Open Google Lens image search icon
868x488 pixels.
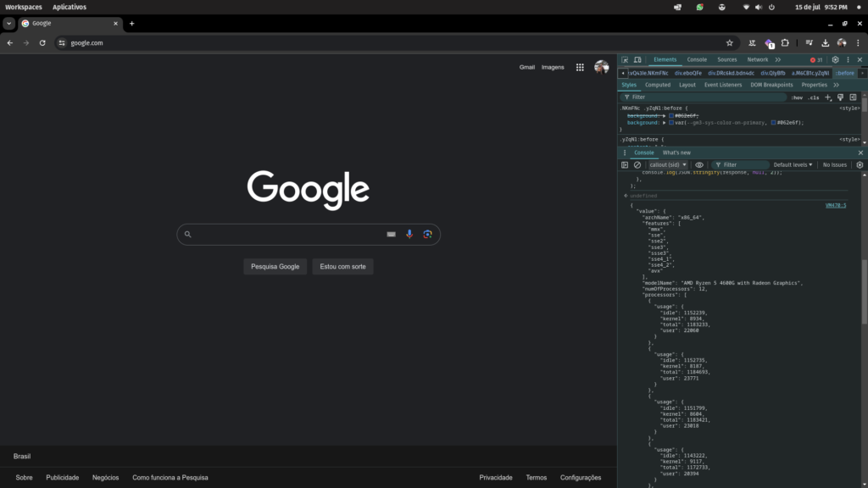tap(427, 235)
